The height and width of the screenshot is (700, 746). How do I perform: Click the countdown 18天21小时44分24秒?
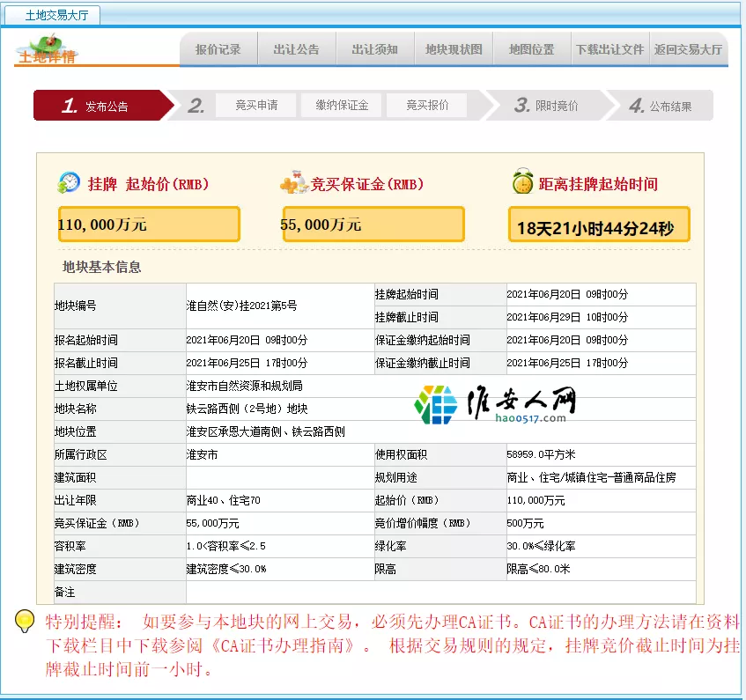click(x=599, y=225)
